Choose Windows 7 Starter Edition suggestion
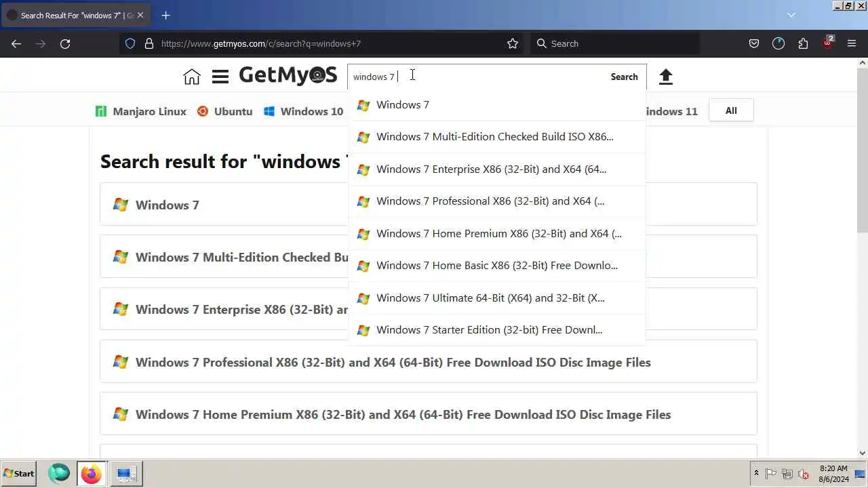The width and height of the screenshot is (868, 488). click(497, 330)
